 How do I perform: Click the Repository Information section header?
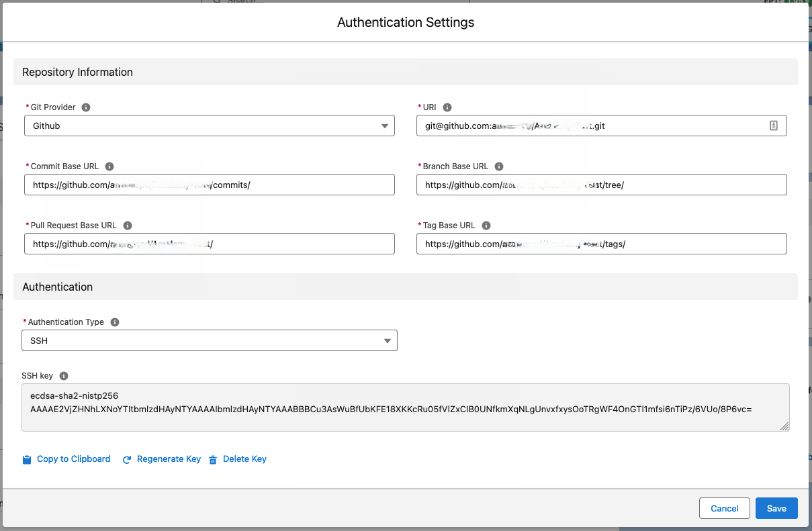tap(406, 72)
